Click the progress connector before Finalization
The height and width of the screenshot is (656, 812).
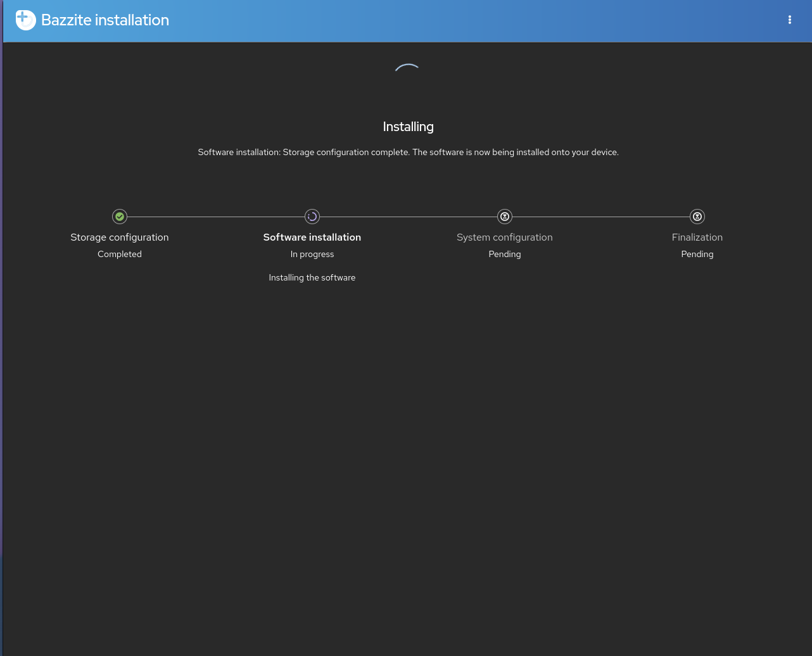(x=602, y=216)
